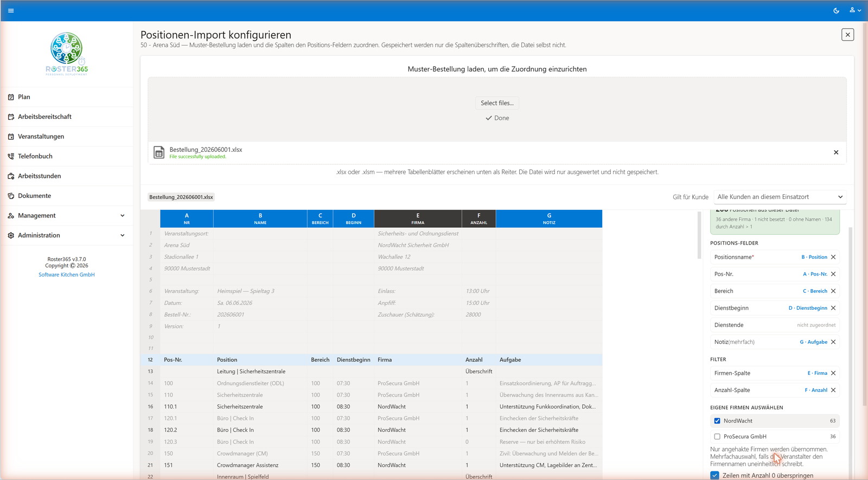Screen dimensions: 868x480
Task: Click the spreadsheet file icon
Action: pyautogui.click(x=159, y=152)
